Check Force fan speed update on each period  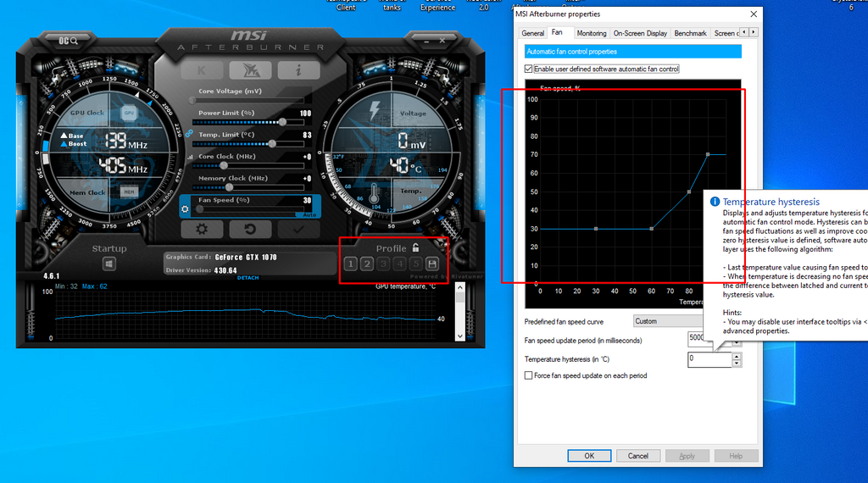528,375
